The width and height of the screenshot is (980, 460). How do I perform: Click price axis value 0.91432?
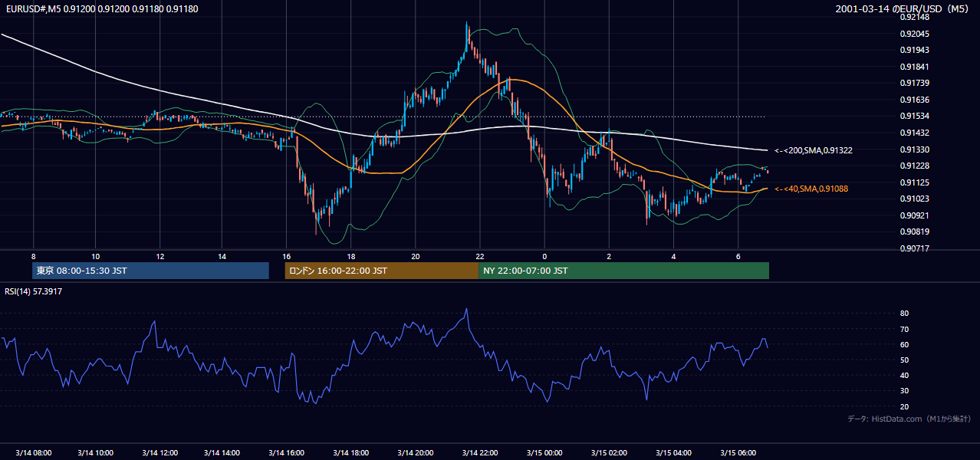914,133
